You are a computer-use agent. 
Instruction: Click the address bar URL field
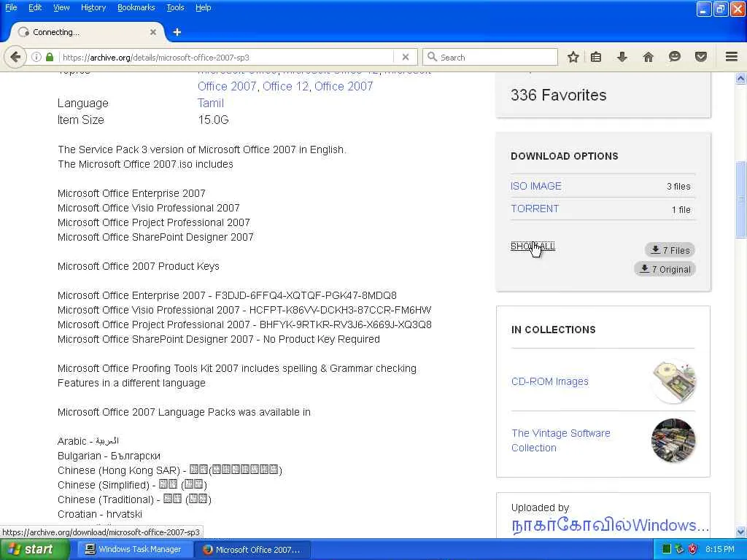pyautogui.click(x=226, y=57)
